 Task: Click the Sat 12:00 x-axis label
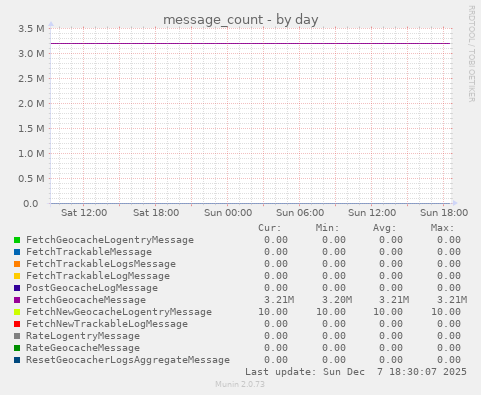click(84, 213)
